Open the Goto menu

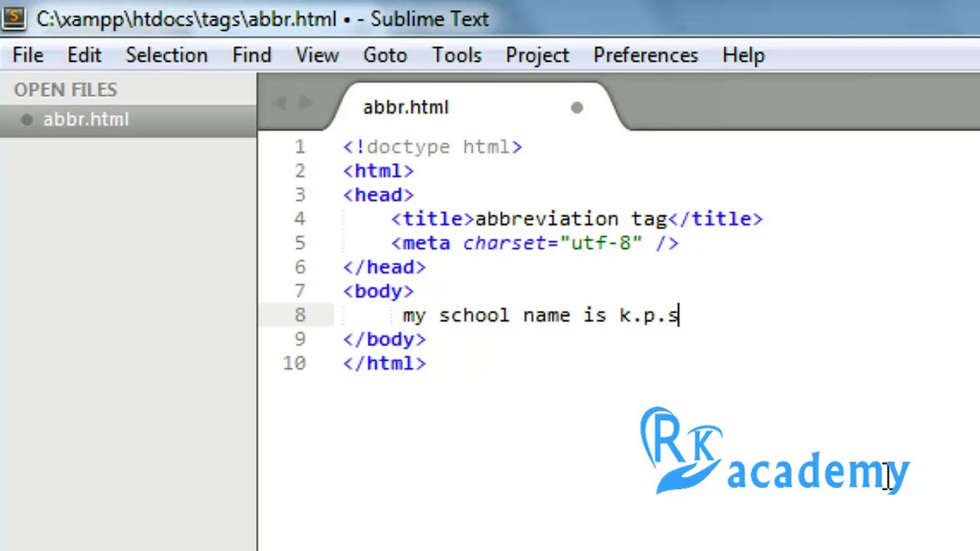click(385, 55)
